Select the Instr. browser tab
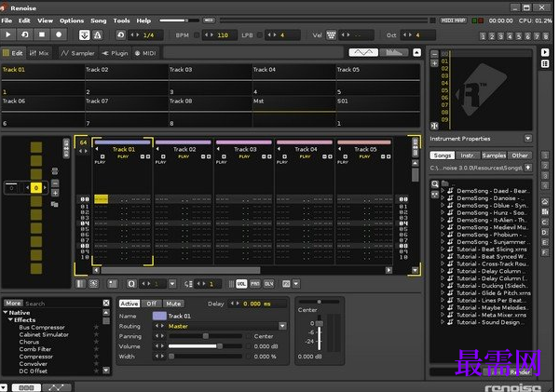559x392 pixels. [x=468, y=155]
